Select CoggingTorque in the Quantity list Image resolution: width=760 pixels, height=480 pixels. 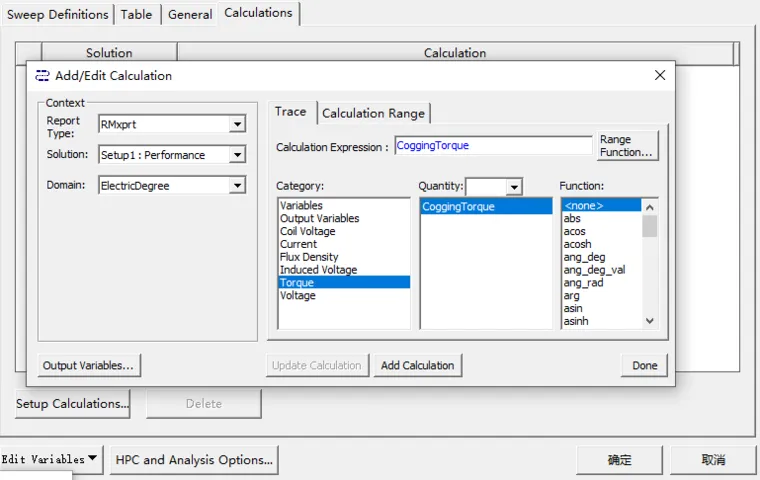coord(486,207)
